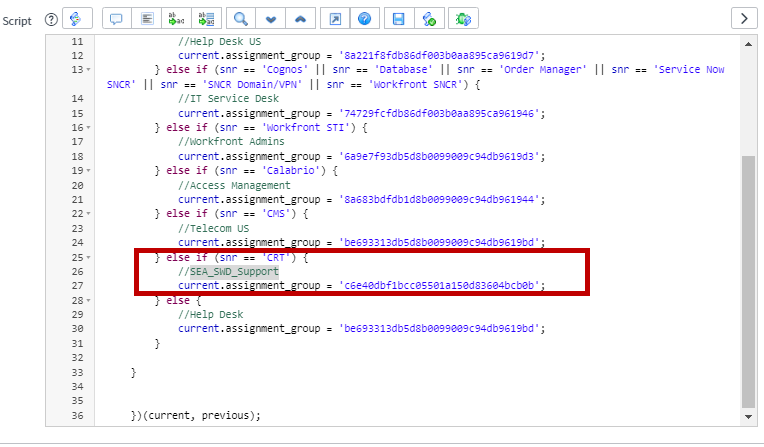764x447 pixels.
Task: Click line number 36 in the gutter
Action: coord(77,415)
